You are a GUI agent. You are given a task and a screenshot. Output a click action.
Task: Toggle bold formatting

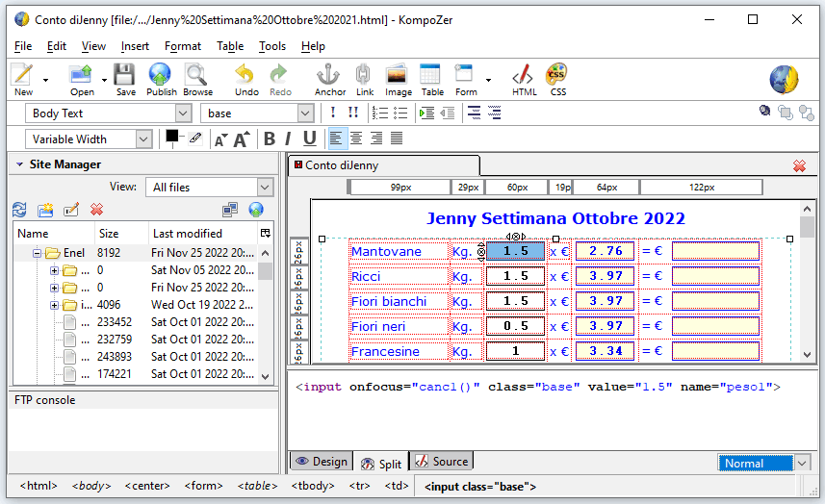coord(270,139)
